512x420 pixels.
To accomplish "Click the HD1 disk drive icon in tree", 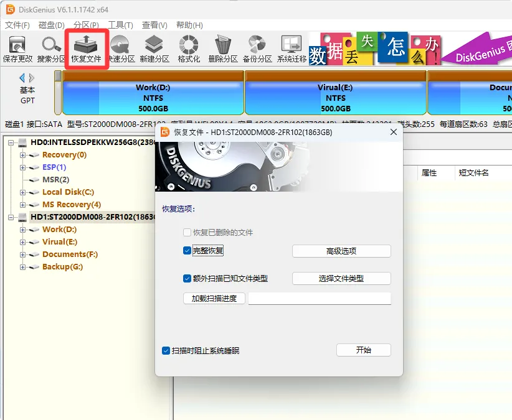I will (22, 217).
